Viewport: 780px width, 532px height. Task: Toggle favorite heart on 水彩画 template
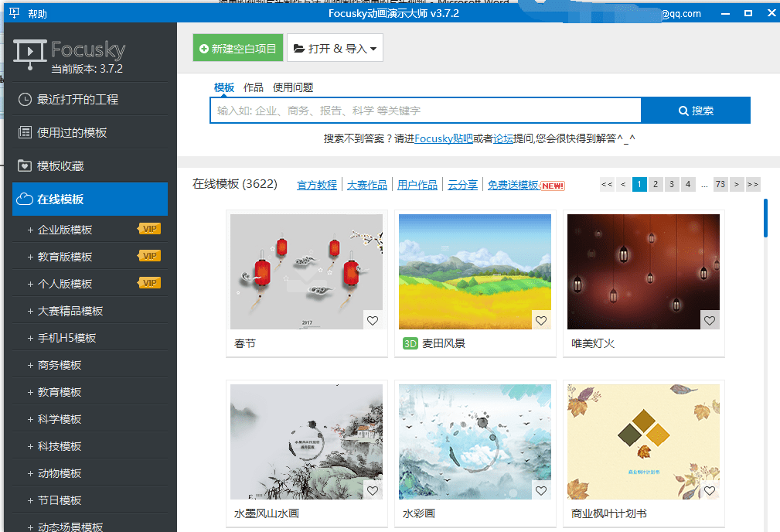[541, 491]
